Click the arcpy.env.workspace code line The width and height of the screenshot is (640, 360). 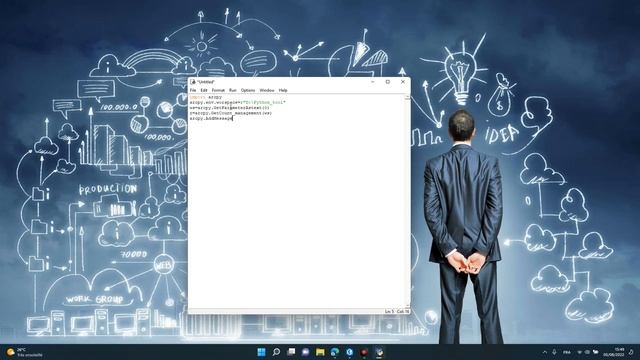coord(238,102)
